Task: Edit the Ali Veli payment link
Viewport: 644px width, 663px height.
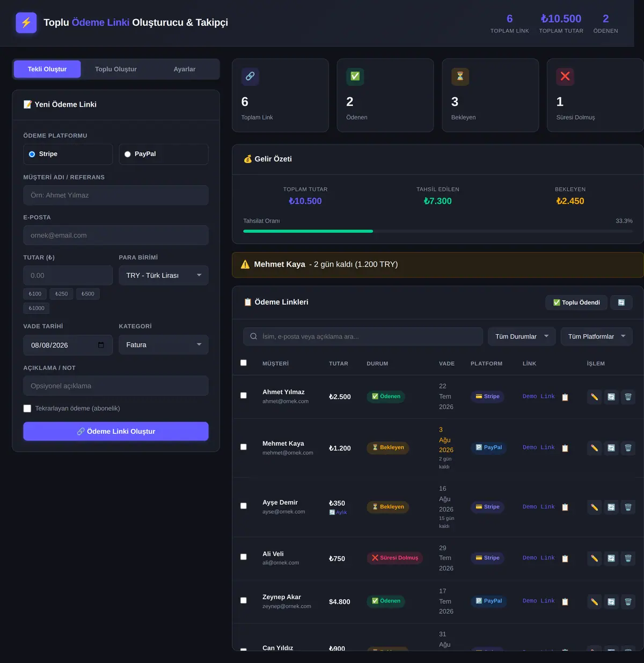Action: pos(594,558)
